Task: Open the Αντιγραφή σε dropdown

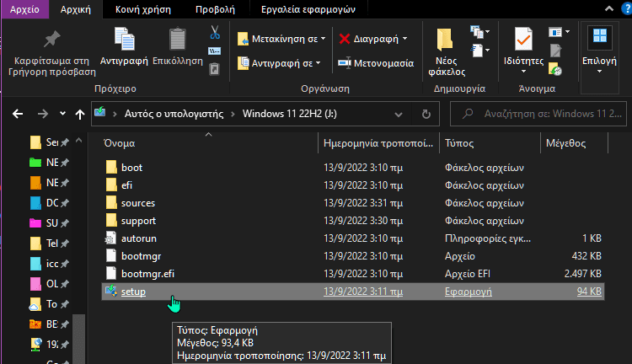Action: point(279,63)
